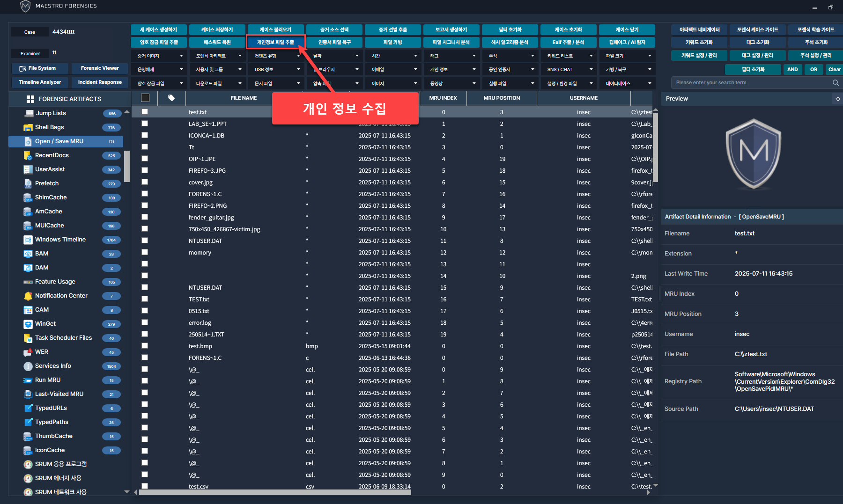Open the SNS / CHAT dropdown

click(x=569, y=70)
